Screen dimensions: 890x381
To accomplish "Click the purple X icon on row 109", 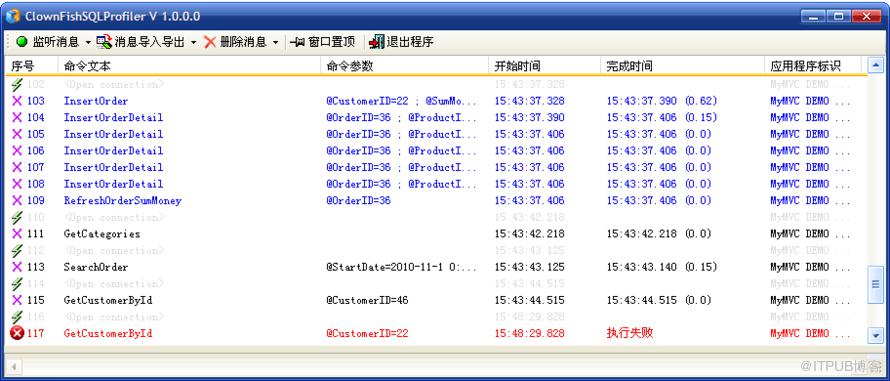I will tap(17, 200).
